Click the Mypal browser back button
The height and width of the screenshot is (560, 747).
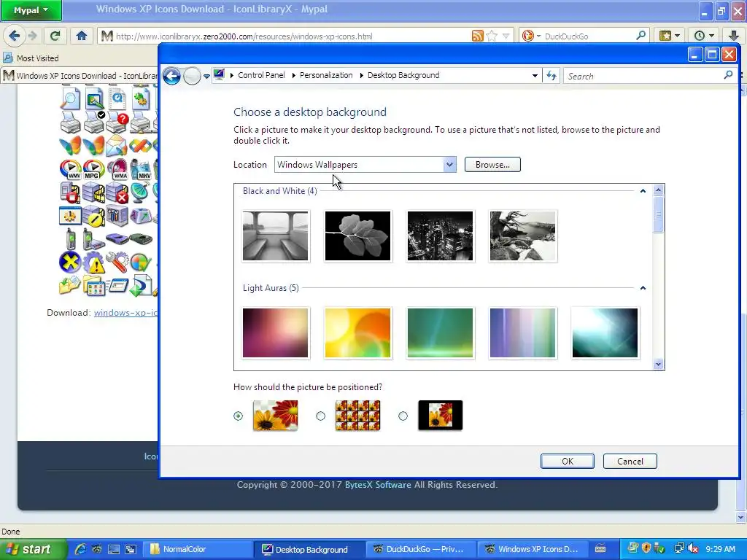coord(15,36)
